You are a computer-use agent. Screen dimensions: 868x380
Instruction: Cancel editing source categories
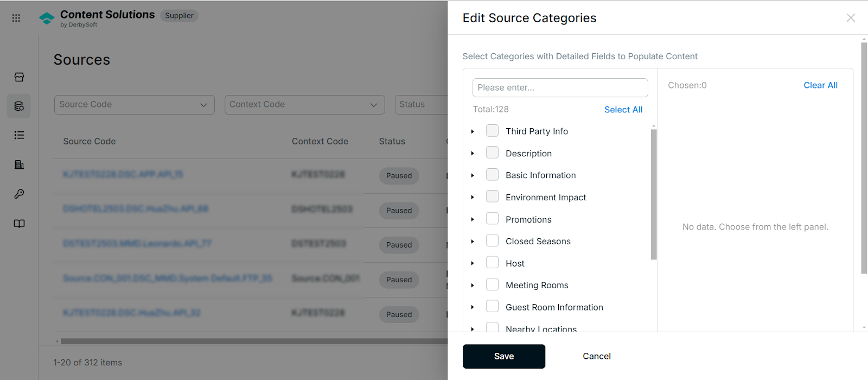597,357
